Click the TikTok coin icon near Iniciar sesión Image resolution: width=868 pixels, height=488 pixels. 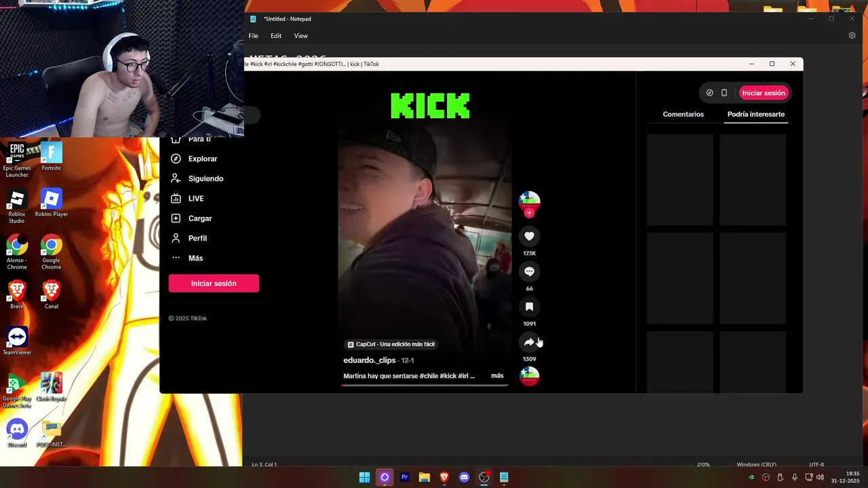point(709,93)
